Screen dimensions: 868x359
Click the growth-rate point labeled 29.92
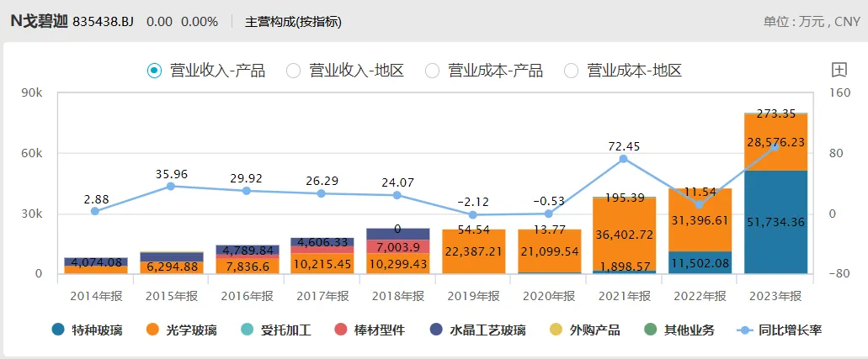click(247, 191)
